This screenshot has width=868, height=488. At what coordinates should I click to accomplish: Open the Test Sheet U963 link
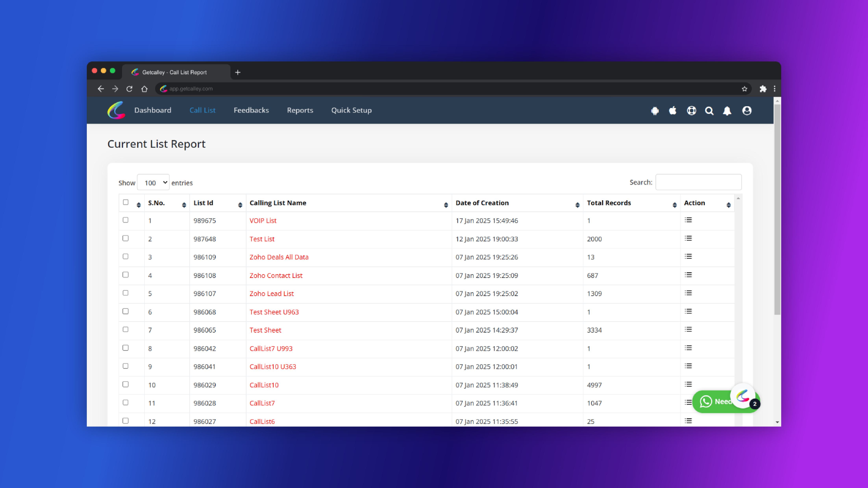[x=274, y=312]
